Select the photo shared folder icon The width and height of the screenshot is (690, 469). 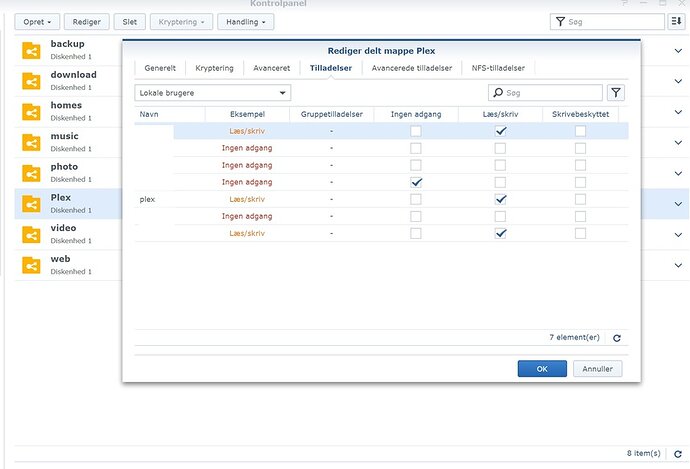point(31,173)
